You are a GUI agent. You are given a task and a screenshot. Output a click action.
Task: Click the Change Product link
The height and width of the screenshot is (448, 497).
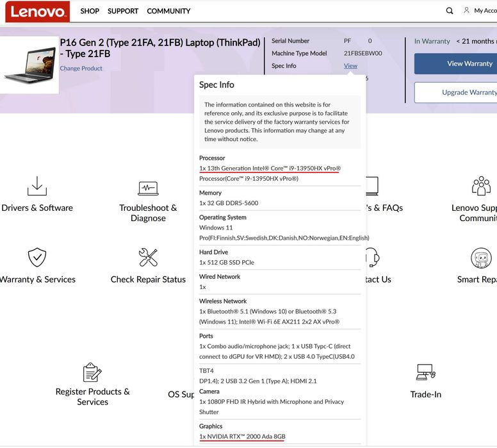coord(81,68)
